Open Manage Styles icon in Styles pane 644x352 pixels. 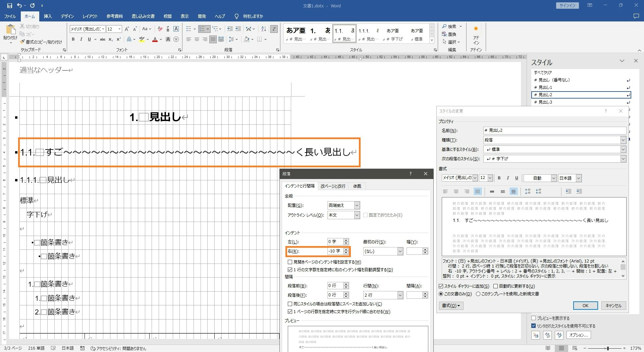click(559, 335)
